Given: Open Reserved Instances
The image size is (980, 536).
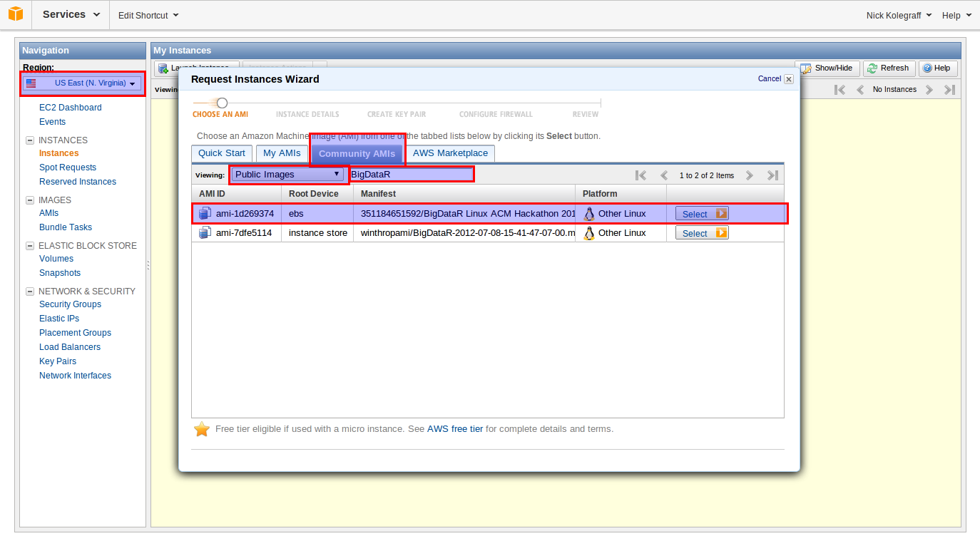Looking at the screenshot, I should (78, 182).
